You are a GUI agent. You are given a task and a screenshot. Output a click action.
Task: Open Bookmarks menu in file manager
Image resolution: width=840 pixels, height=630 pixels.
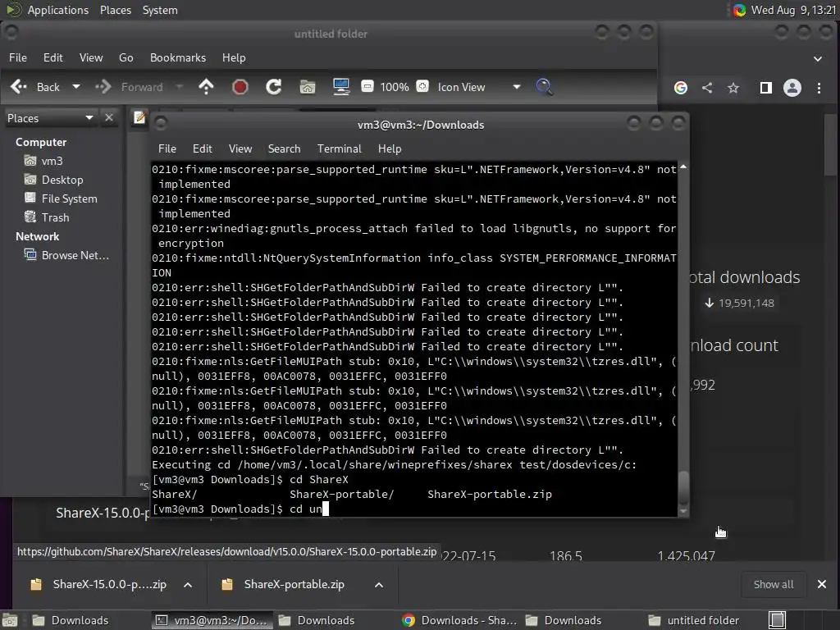178,57
